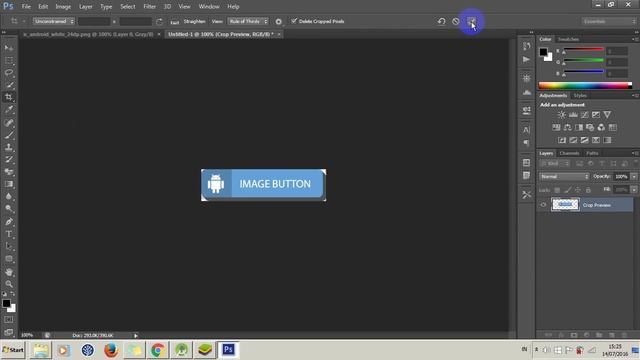Swap foreground and background colors
640x360 pixels.
pos(13,294)
